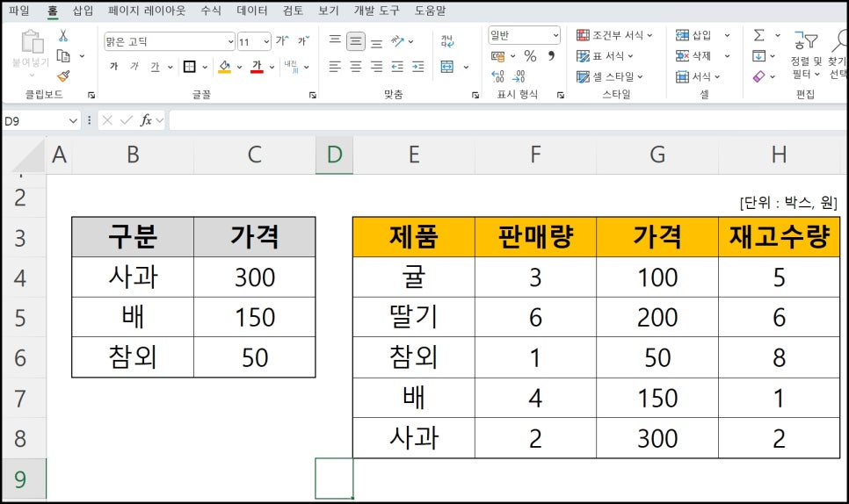
Task: Click the accounting number format icon
Action: pyautogui.click(x=497, y=55)
